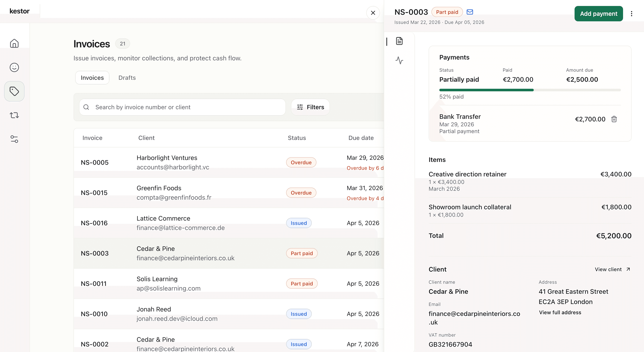
Task: Select the activity pulse icon in detail panel
Action: (399, 60)
